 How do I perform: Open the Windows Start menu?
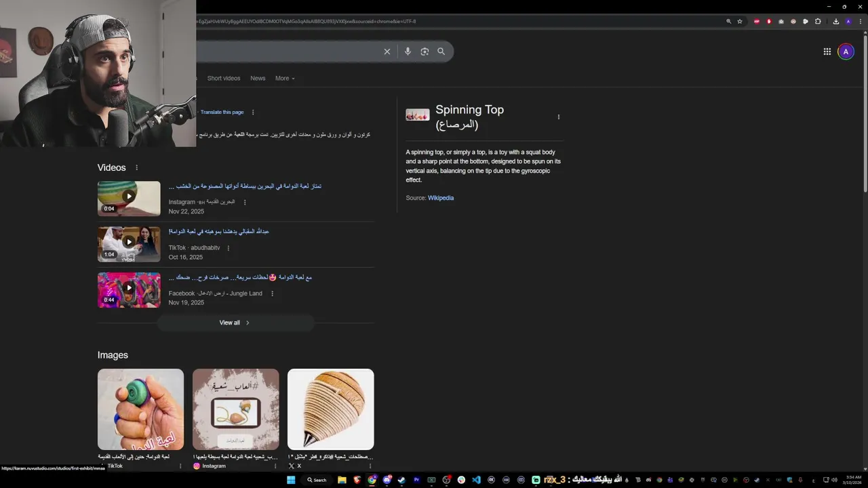pos(291,480)
